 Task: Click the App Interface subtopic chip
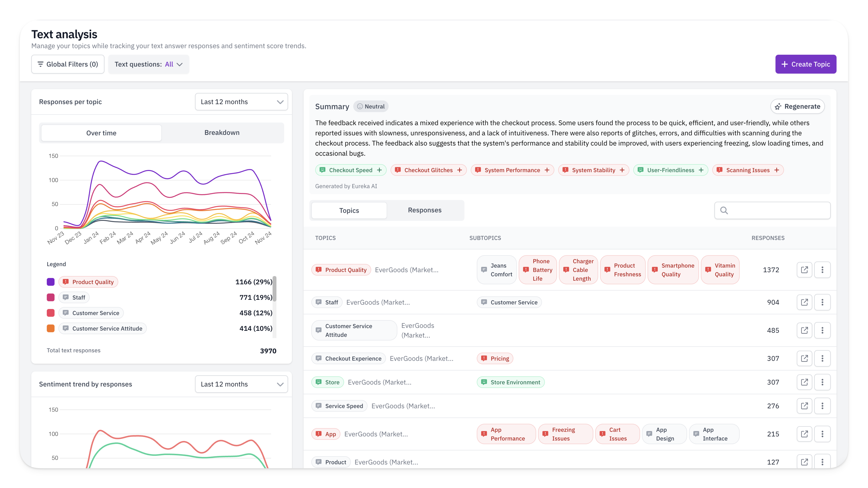tap(714, 434)
